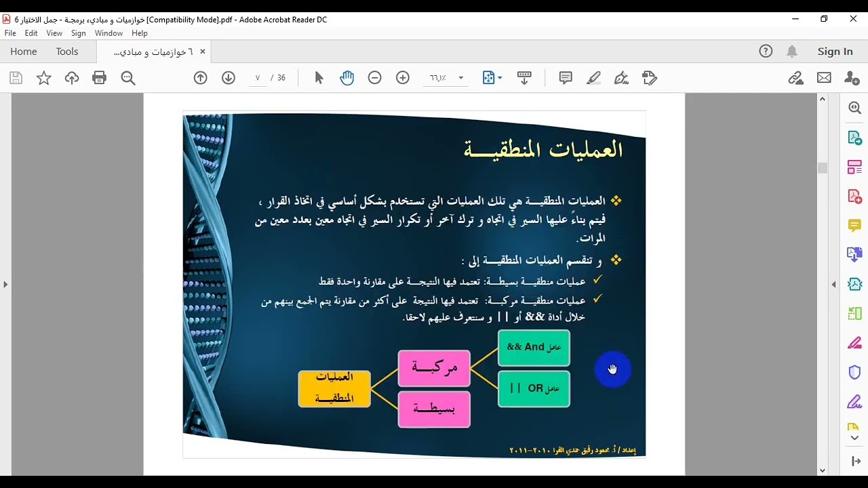Click the page number input field

pos(258,78)
